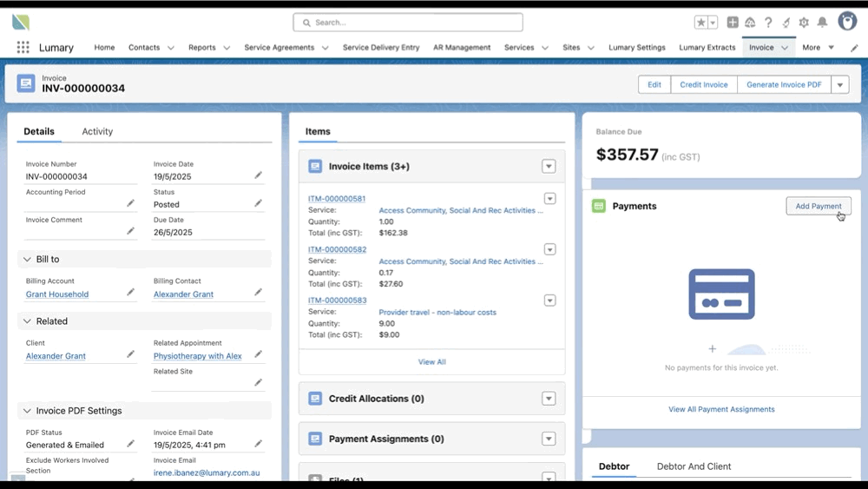Open the Setup gear icon
Viewport: 868px width, 489px height.
[x=804, y=23]
